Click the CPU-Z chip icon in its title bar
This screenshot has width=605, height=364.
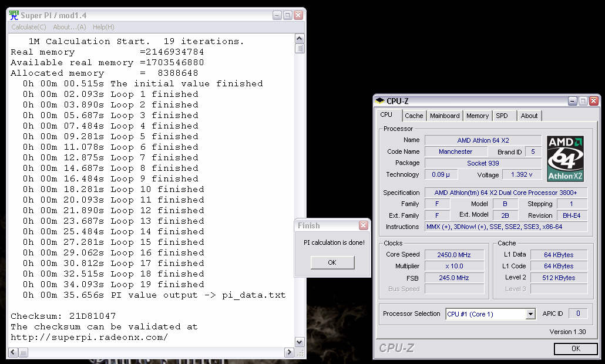[380, 100]
